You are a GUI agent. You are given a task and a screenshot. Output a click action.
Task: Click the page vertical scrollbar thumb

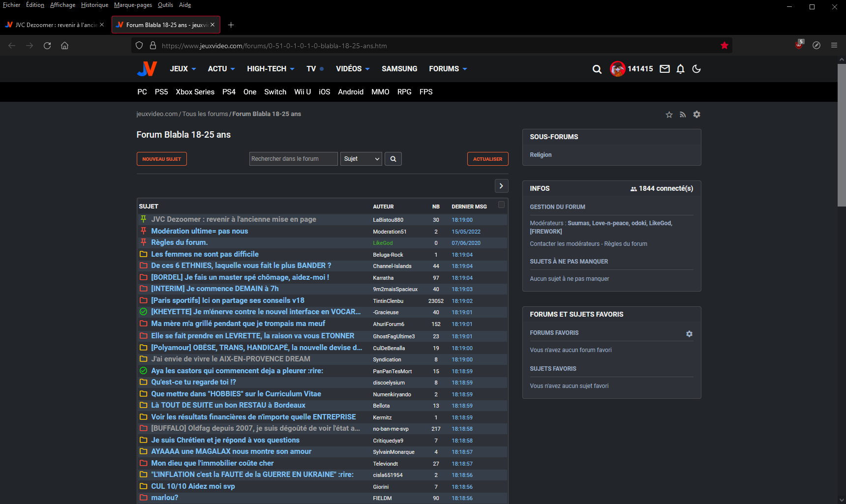click(842, 135)
